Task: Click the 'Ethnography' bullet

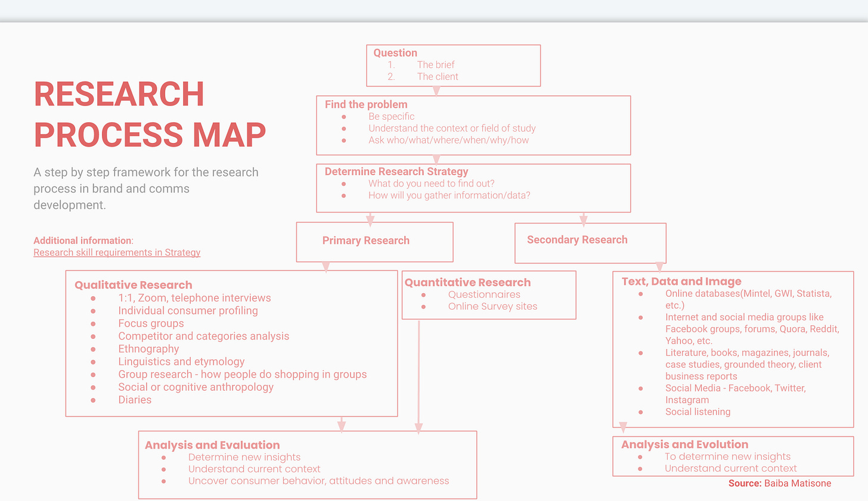Action: (148, 349)
